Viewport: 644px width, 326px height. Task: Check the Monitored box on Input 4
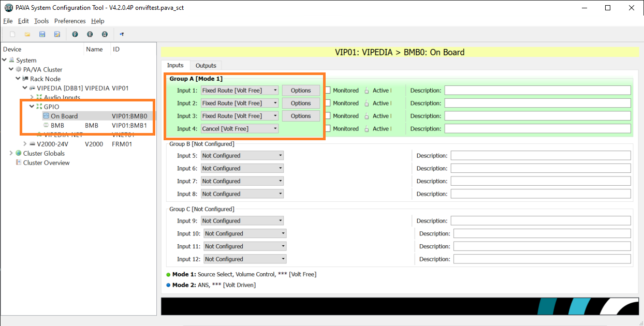(x=328, y=129)
